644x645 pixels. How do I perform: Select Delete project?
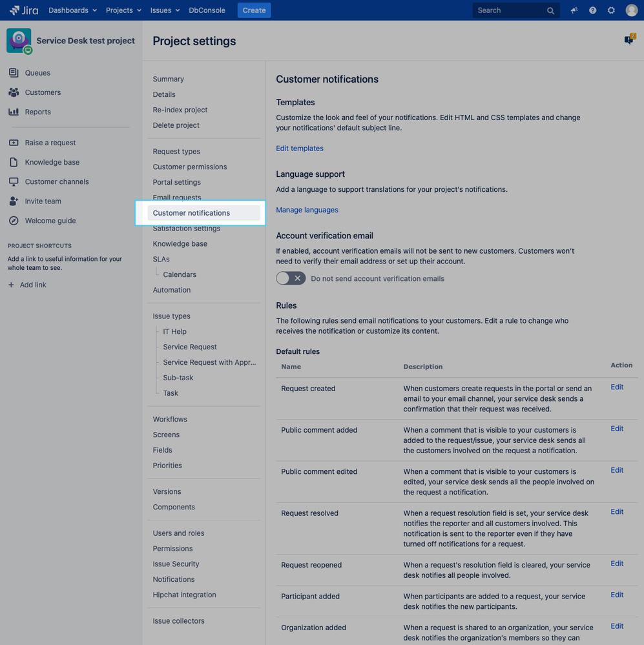176,125
